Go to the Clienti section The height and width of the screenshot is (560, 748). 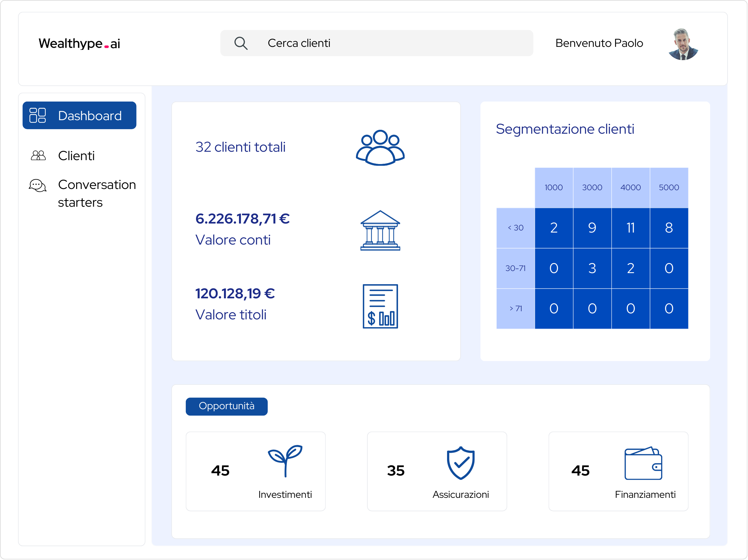click(76, 156)
